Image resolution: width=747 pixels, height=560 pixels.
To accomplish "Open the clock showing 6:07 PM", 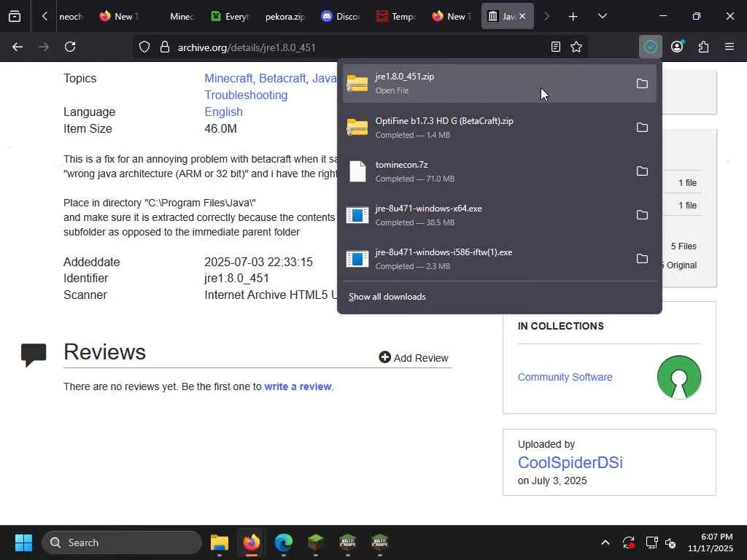I will (711, 542).
